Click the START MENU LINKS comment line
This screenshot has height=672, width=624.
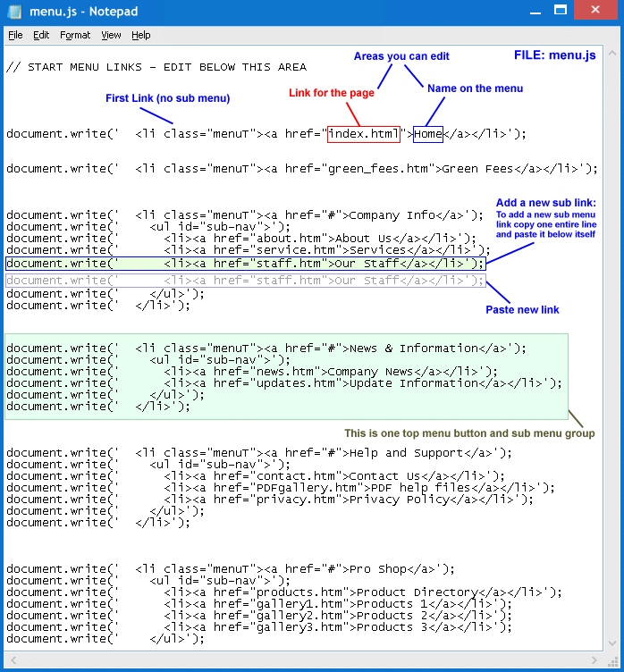156,67
